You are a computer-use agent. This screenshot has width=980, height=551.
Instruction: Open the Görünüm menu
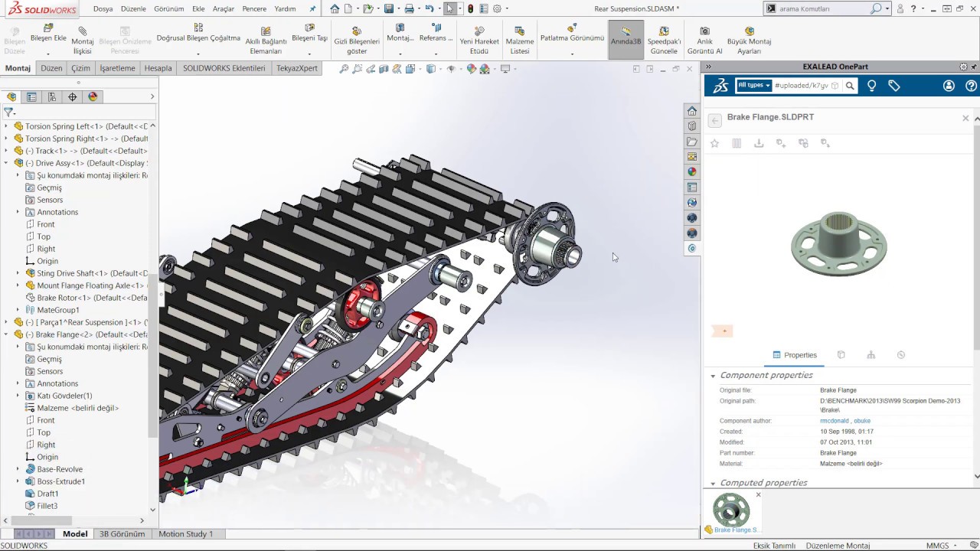pyautogui.click(x=169, y=9)
